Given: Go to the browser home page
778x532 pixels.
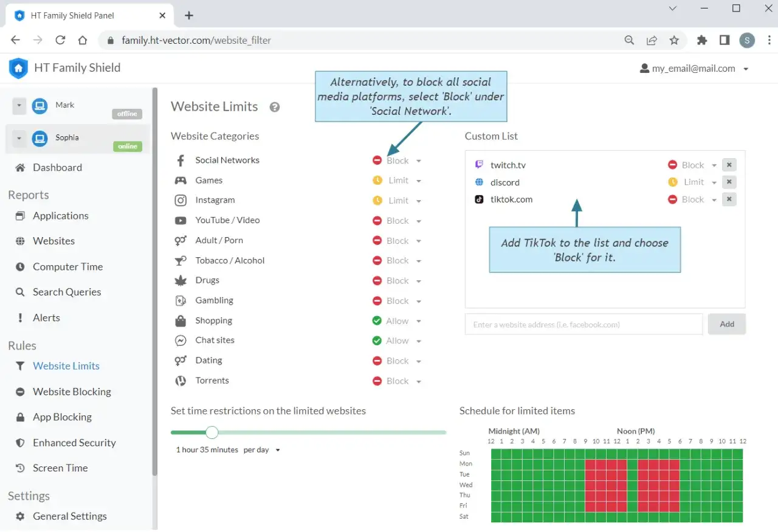Looking at the screenshot, I should (x=83, y=40).
